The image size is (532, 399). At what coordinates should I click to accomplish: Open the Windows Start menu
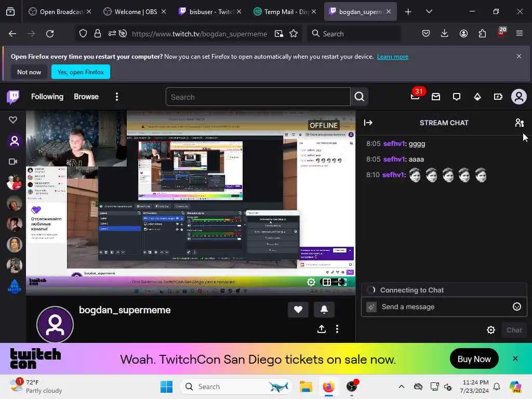tap(166, 387)
